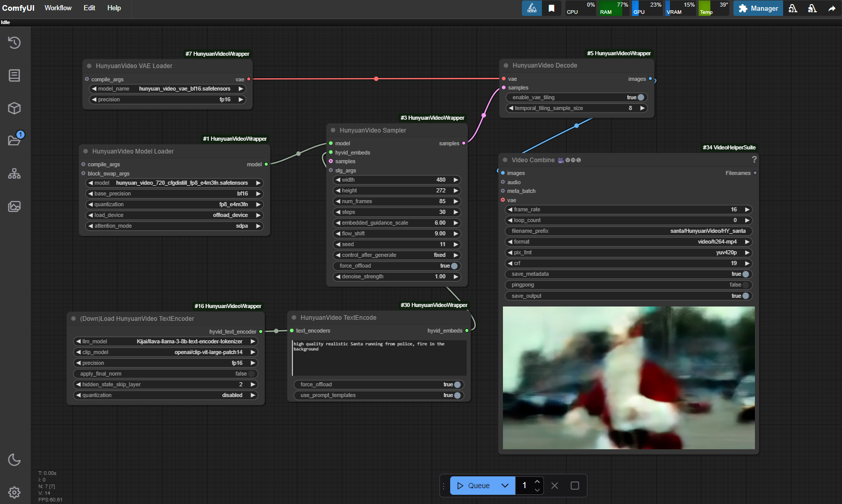Collapse HunyuanVideo TextEncode node dot
Viewport: 842px width, 504px height.
(294, 318)
